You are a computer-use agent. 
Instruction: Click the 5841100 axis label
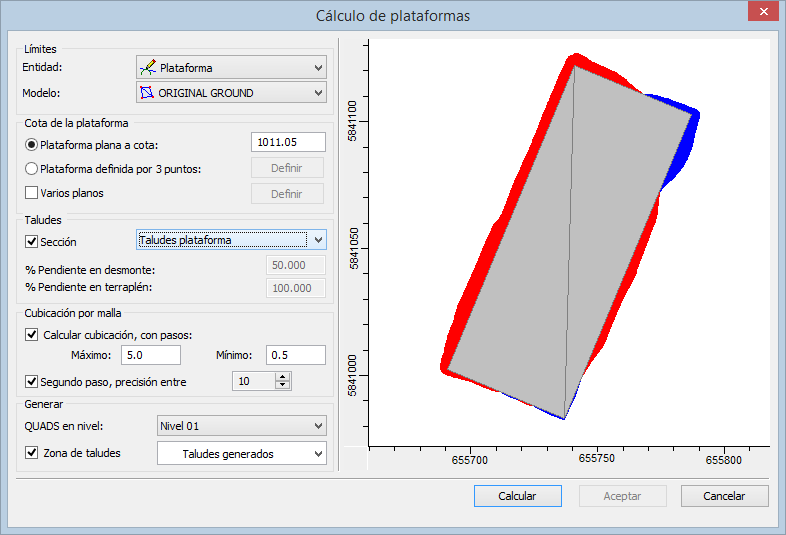click(352, 121)
